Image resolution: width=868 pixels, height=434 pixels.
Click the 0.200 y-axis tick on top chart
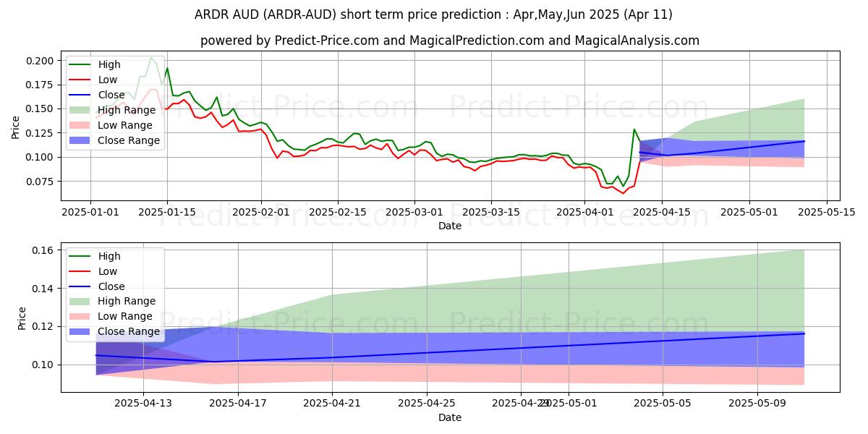coord(40,60)
